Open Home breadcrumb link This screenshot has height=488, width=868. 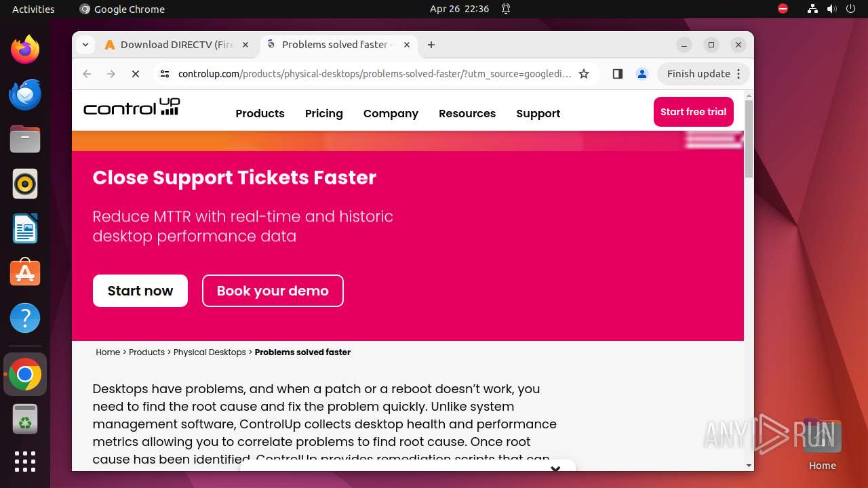[108, 352]
